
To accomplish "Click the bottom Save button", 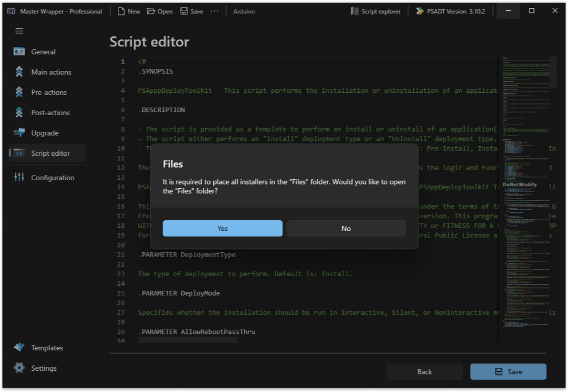I will (508, 372).
